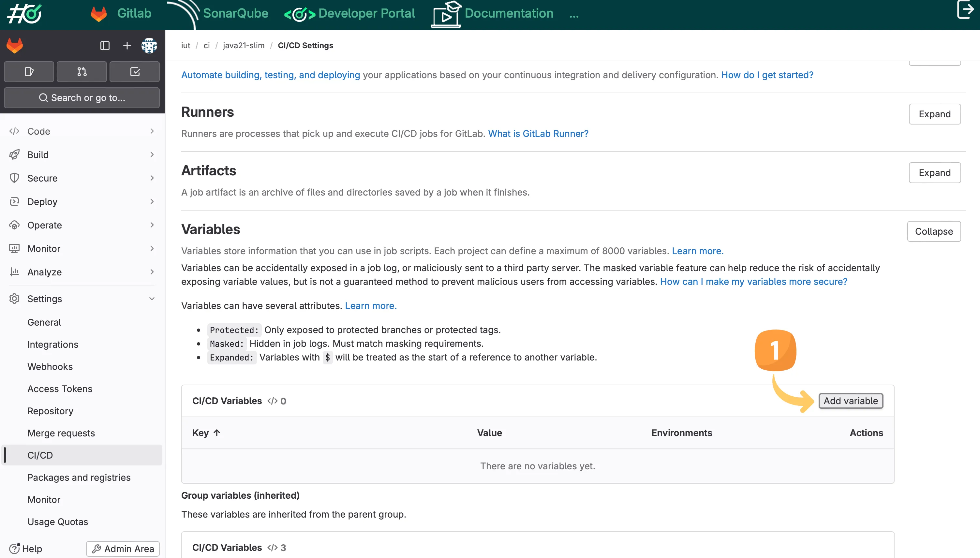The height and width of the screenshot is (558, 980).
Task: Open the SonarQube top navigation link
Action: 235,13
